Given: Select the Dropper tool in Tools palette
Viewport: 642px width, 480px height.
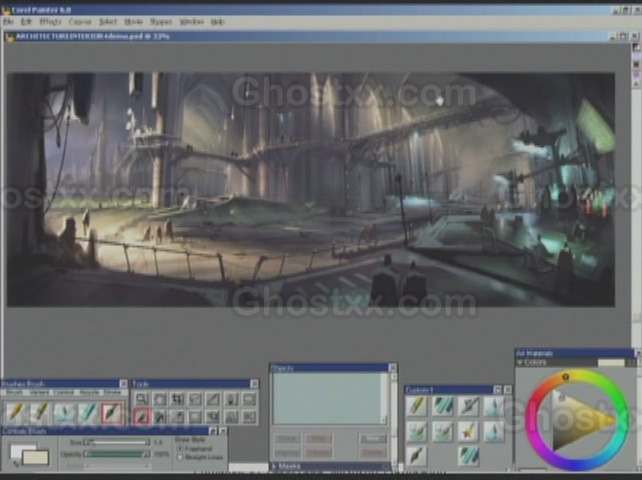Looking at the screenshot, I should tap(177, 417).
